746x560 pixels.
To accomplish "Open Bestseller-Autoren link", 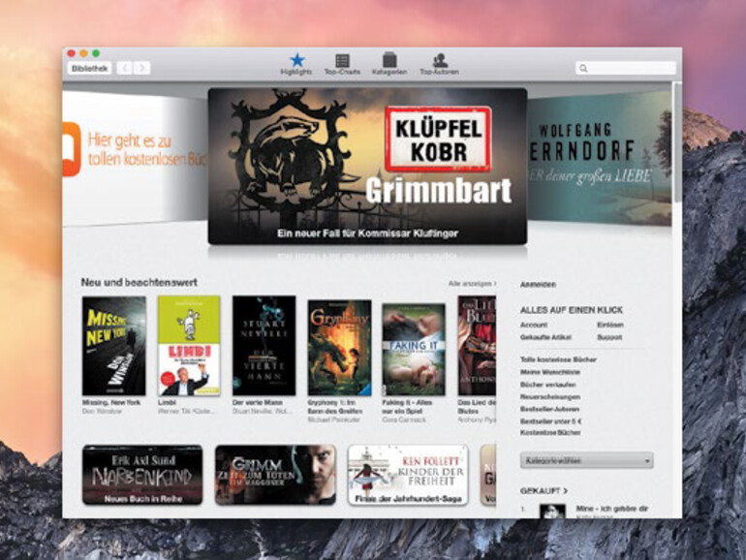I will [549, 409].
